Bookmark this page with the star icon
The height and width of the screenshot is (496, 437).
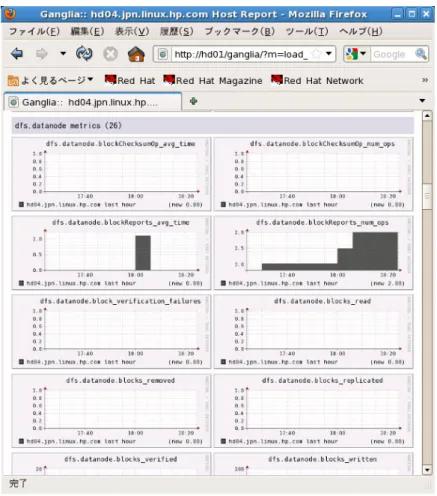click(x=316, y=54)
